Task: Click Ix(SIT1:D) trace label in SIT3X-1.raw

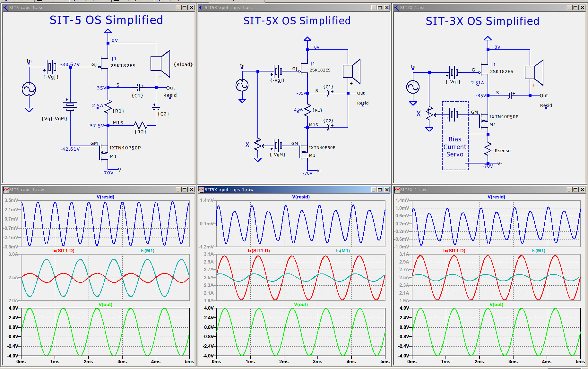Action: 454,251
